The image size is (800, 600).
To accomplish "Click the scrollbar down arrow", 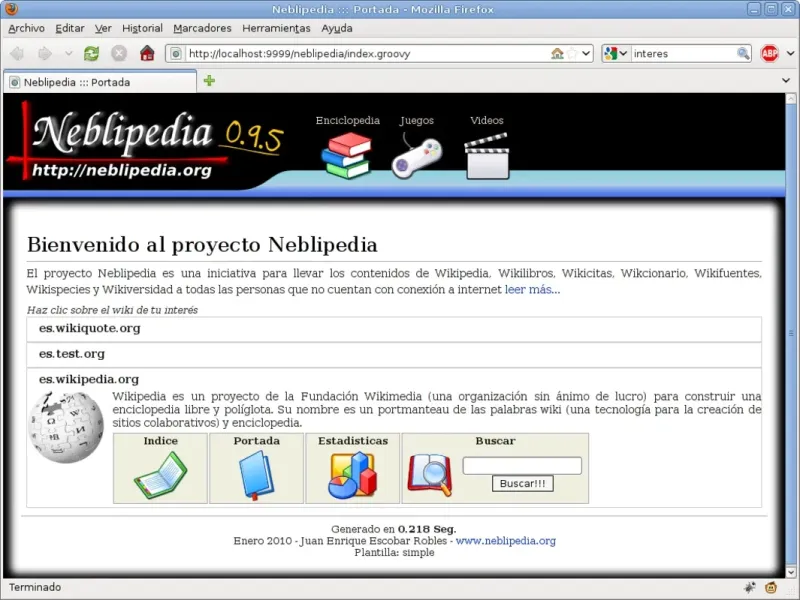I will click(791, 572).
